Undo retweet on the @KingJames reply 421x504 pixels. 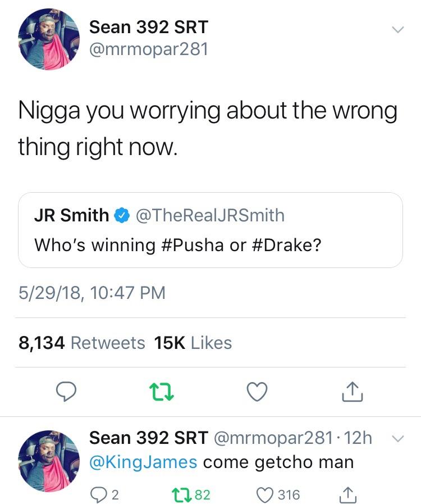click(181, 495)
